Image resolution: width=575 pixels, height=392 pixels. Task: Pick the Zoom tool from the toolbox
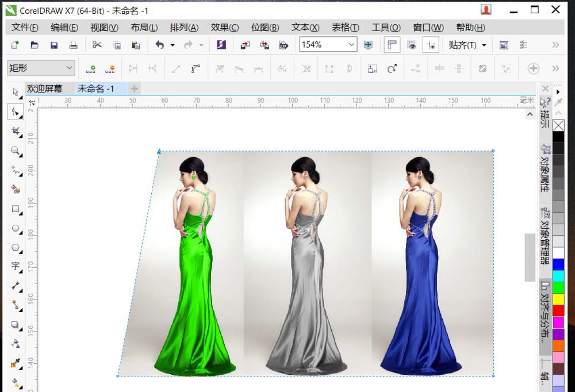(x=16, y=151)
